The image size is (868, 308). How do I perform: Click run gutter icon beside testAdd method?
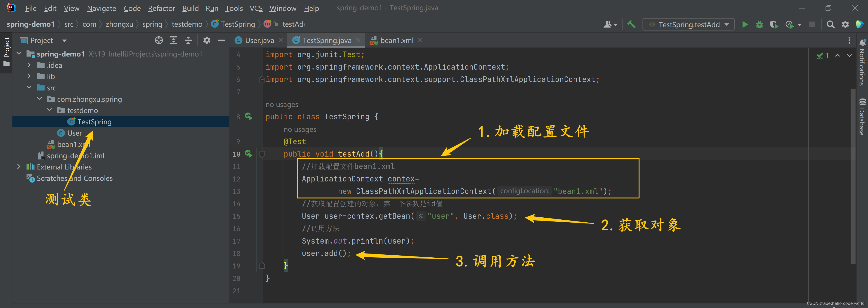[249, 154]
